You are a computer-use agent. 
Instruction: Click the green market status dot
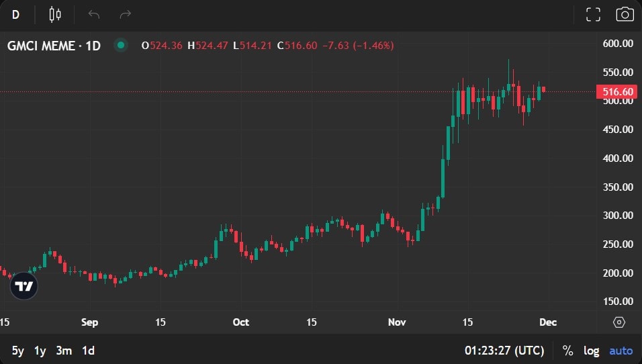[x=121, y=46]
